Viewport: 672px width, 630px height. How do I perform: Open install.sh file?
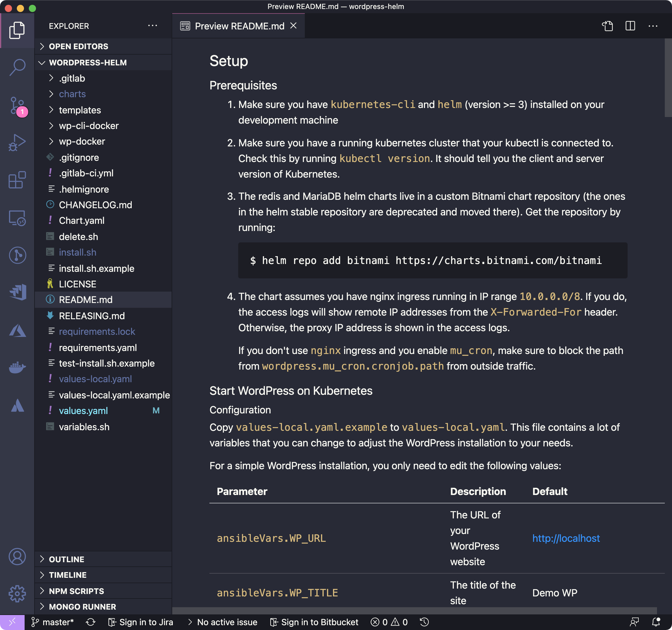tap(103, 252)
